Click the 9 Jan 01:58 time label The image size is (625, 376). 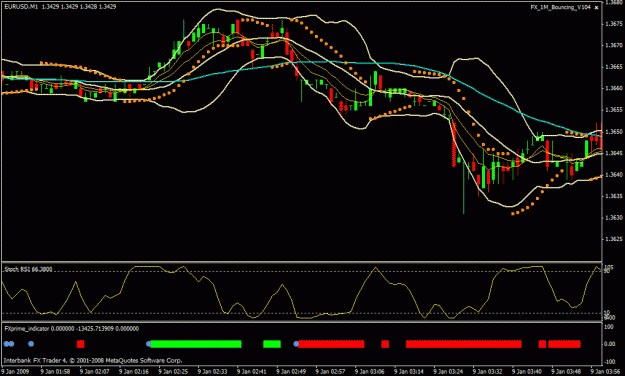click(55, 372)
